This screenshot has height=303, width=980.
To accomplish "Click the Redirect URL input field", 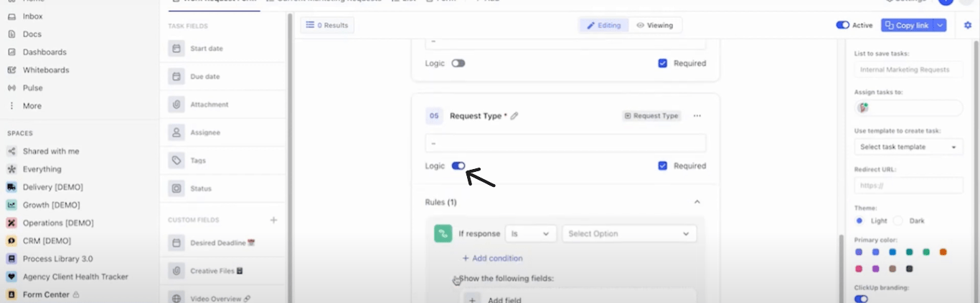I will 908,185.
